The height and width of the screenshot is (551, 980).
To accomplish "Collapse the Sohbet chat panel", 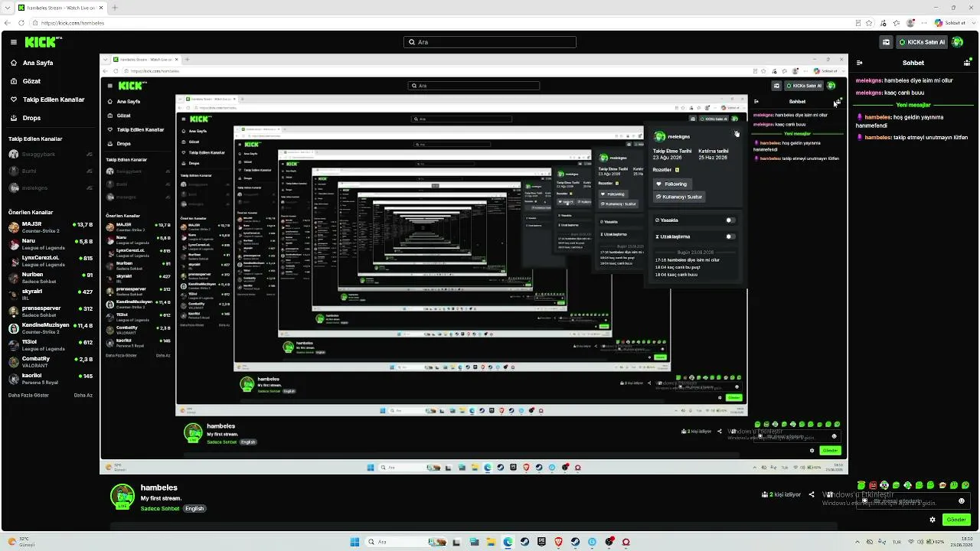I will 860,63.
